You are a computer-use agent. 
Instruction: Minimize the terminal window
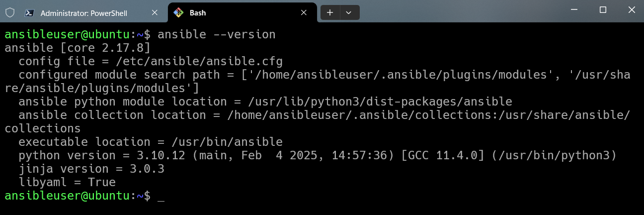click(574, 10)
